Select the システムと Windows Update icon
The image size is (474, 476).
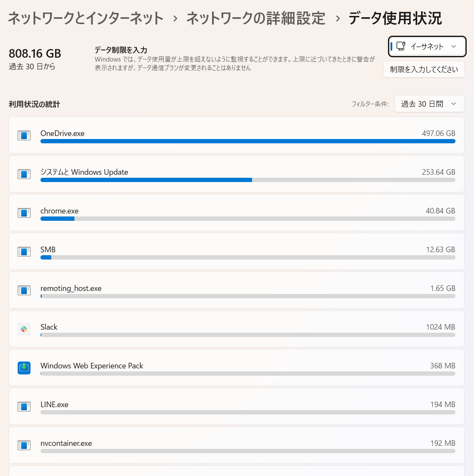click(24, 174)
